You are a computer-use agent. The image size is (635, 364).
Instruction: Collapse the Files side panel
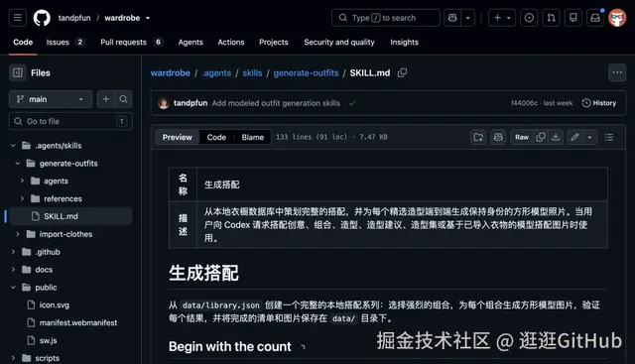[18, 72]
